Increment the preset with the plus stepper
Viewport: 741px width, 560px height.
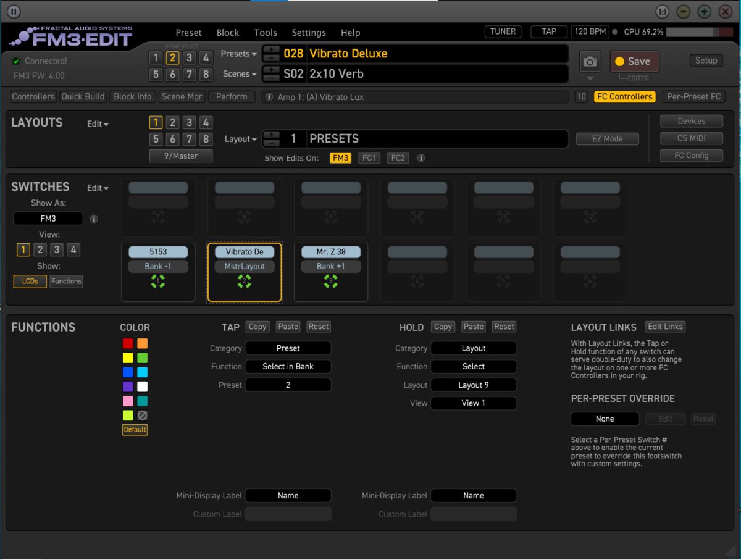272,49
